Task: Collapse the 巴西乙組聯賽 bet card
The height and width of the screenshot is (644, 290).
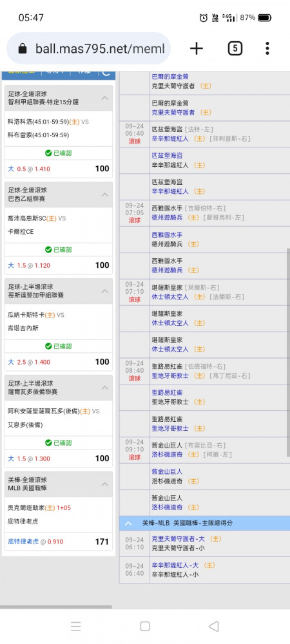Action: point(105,194)
